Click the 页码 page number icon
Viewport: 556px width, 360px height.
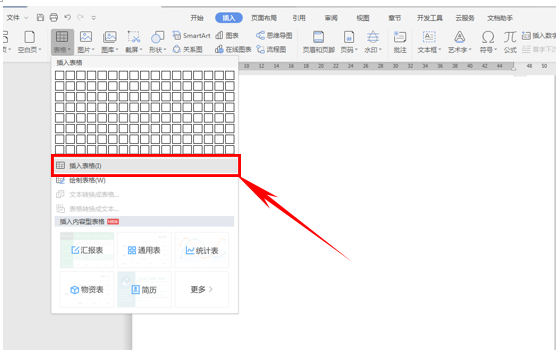coord(349,37)
